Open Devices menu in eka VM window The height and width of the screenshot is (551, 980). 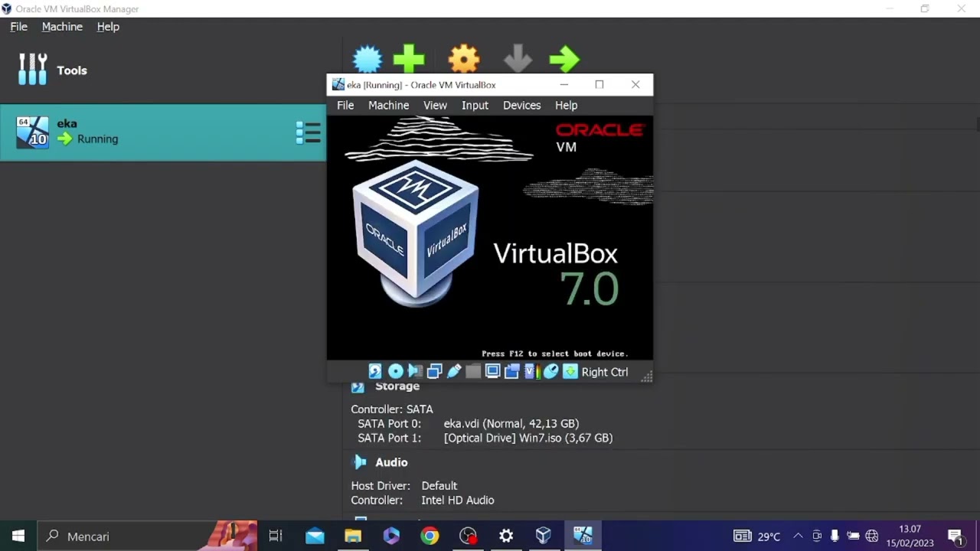[522, 106]
